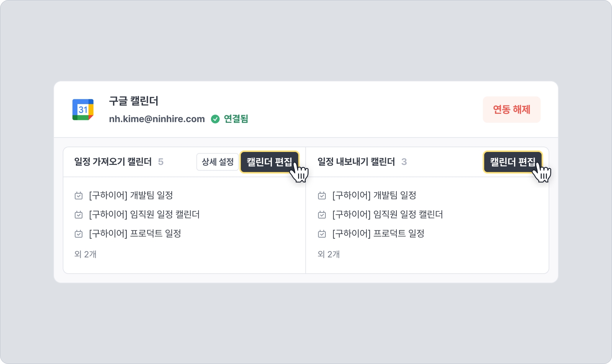The width and height of the screenshot is (612, 364).
Task: Click the Google Calendar logo icon
Action: coord(83,109)
